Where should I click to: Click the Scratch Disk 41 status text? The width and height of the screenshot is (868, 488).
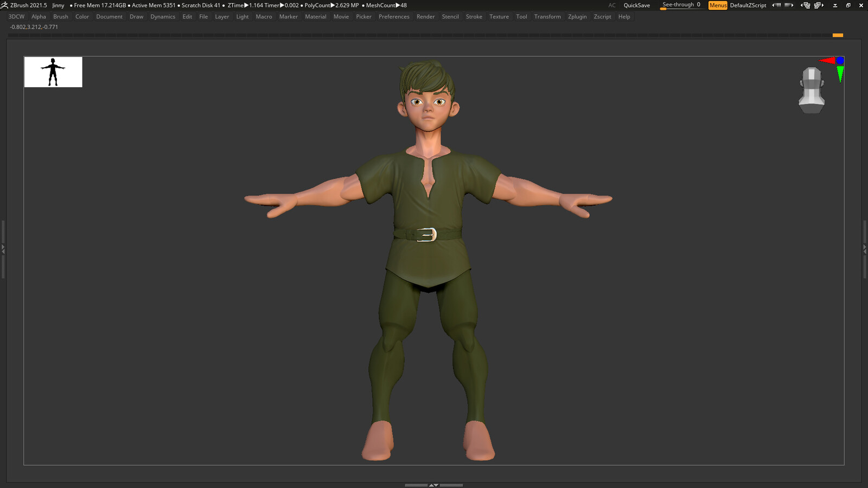pos(201,5)
